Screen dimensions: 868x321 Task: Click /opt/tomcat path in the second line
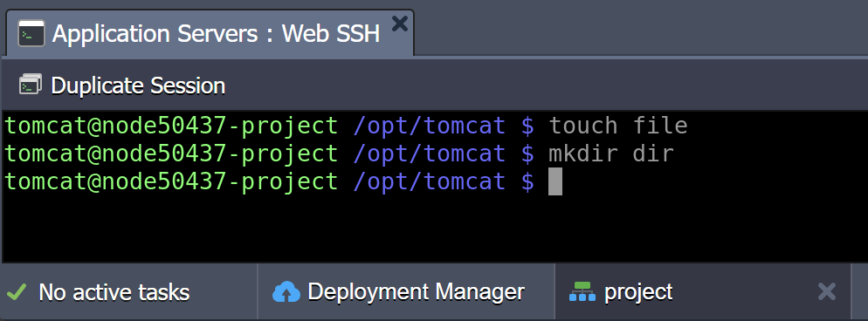[x=429, y=154]
